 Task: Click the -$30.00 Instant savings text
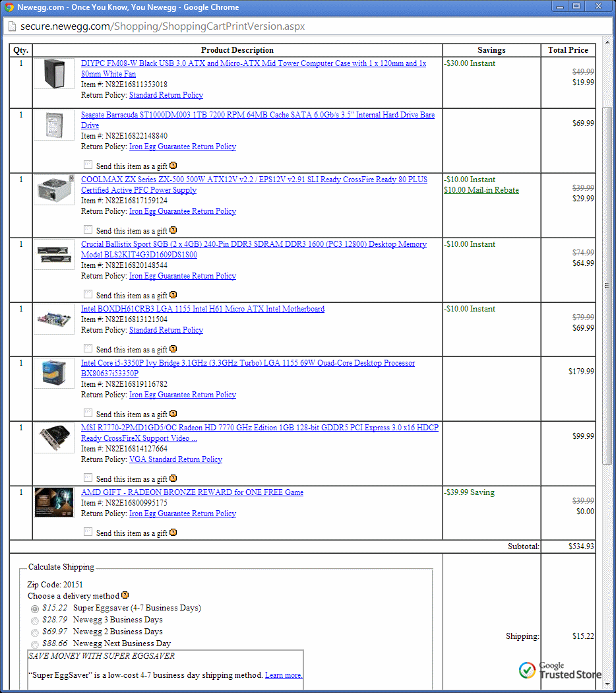coord(470,63)
